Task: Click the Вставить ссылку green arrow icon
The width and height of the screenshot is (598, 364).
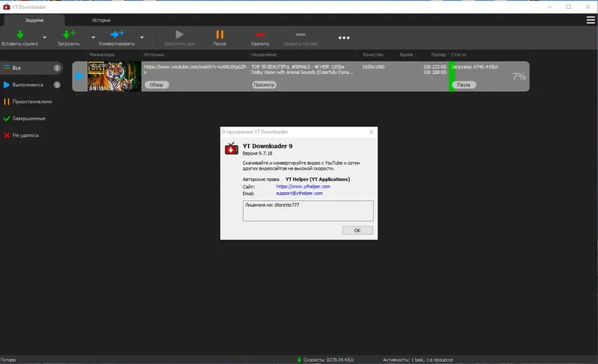Action: pos(20,34)
